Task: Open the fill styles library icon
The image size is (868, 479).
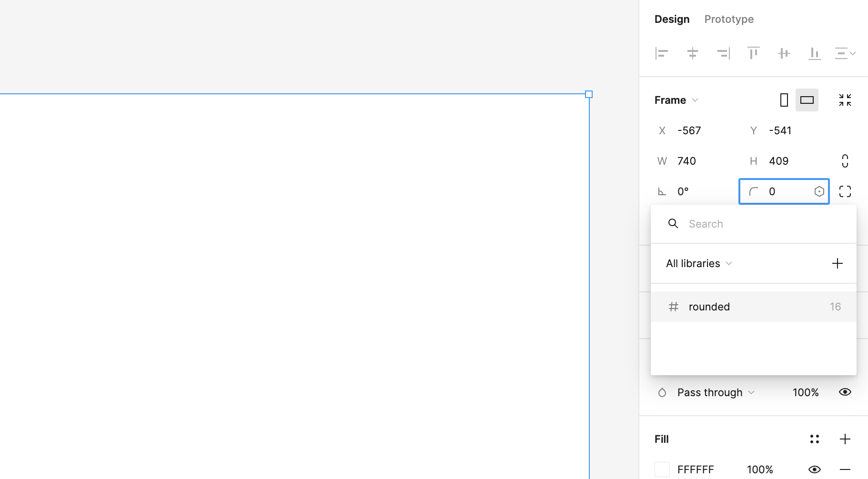Action: point(815,439)
